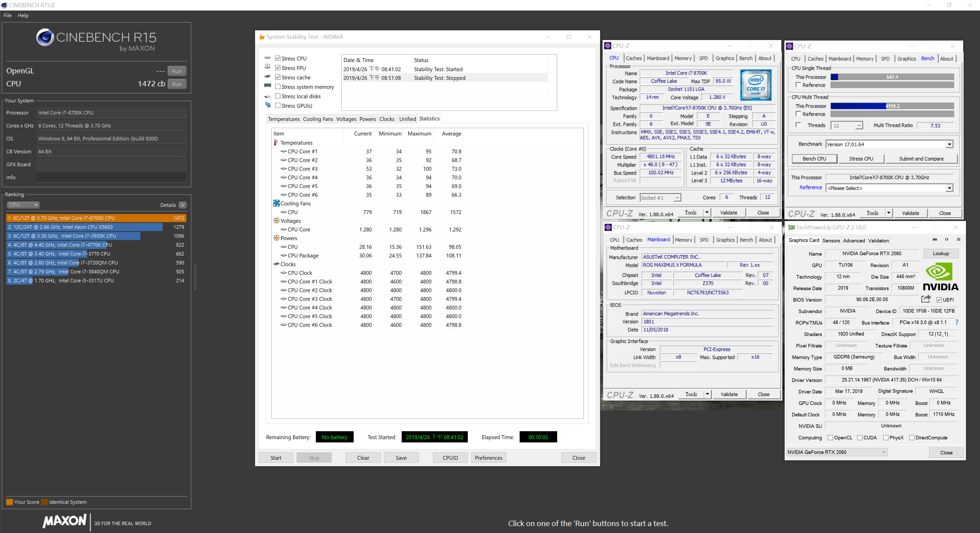Switch to the Unified tab in AIDA64
980x533 pixels.
[408, 119]
